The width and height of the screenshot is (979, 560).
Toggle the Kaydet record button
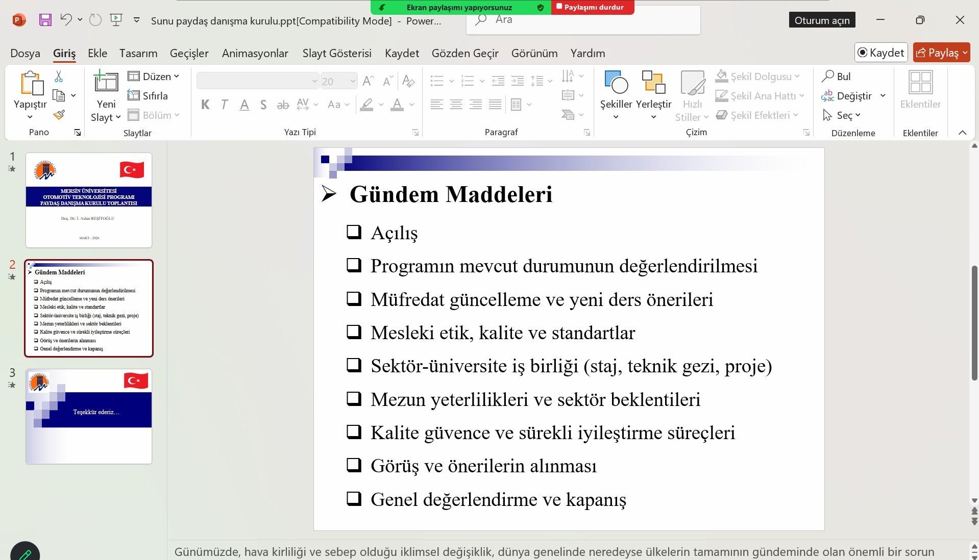tap(880, 53)
